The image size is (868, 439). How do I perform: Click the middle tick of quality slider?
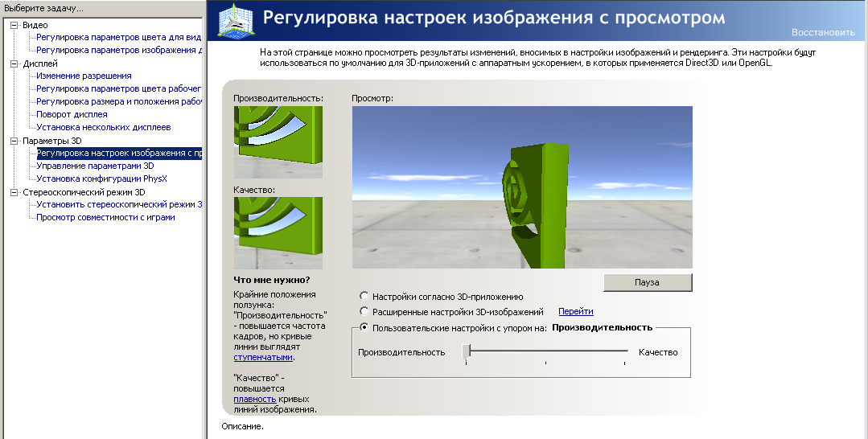(546, 363)
